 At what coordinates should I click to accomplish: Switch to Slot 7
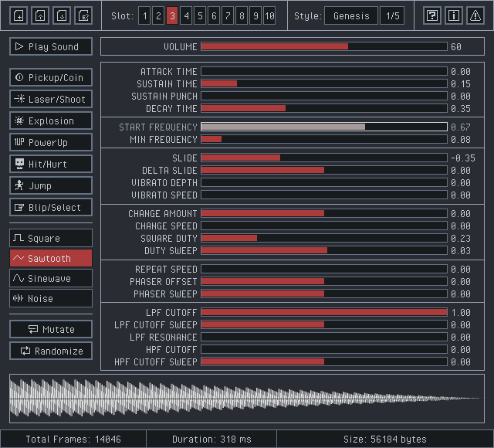point(228,15)
